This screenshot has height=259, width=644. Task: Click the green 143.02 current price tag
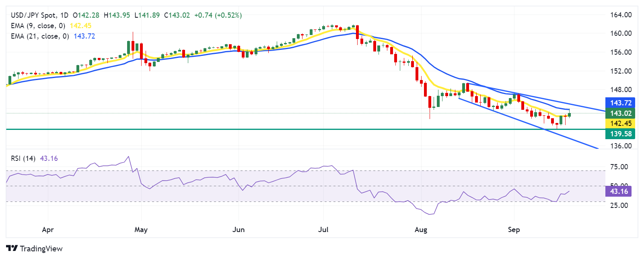pos(620,113)
